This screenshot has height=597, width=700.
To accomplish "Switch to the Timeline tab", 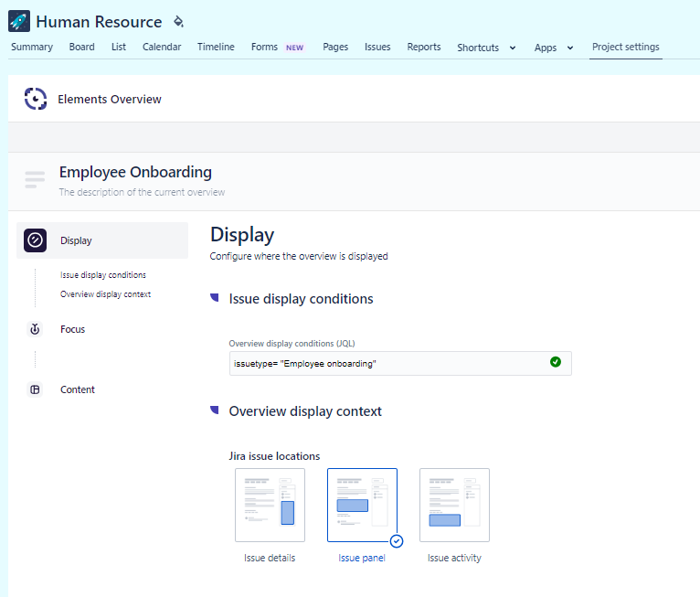I will tap(216, 47).
